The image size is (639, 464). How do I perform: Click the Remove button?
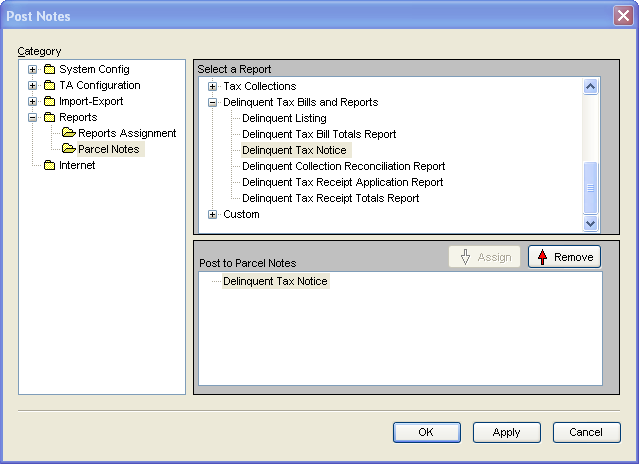point(564,257)
